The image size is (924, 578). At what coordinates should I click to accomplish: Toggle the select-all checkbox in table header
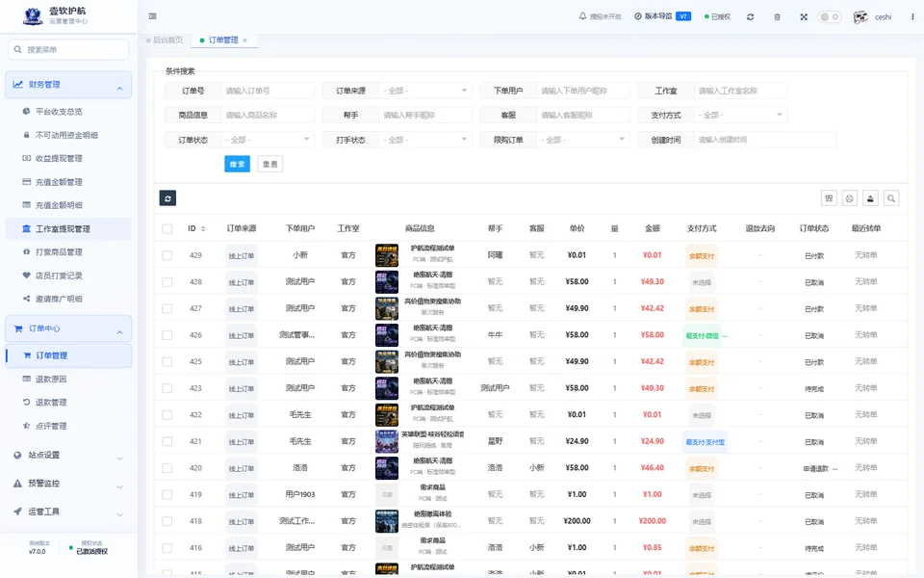point(167,229)
